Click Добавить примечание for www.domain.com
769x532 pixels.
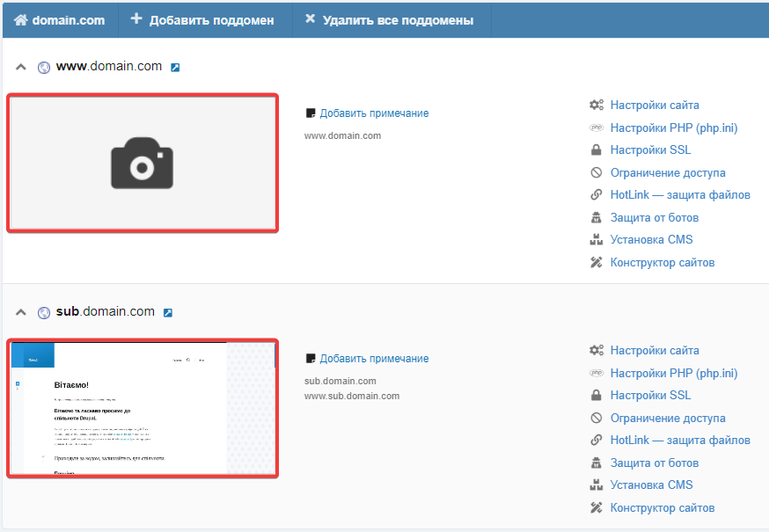coord(374,113)
